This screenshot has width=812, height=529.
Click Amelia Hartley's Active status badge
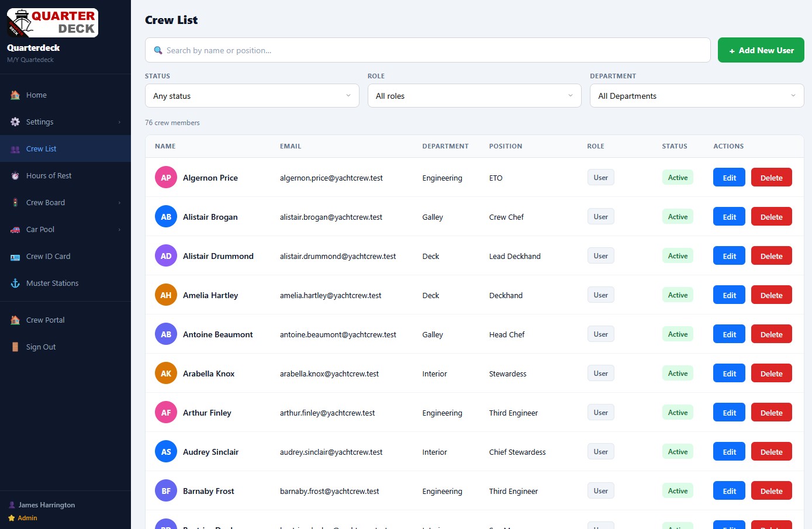pos(678,295)
